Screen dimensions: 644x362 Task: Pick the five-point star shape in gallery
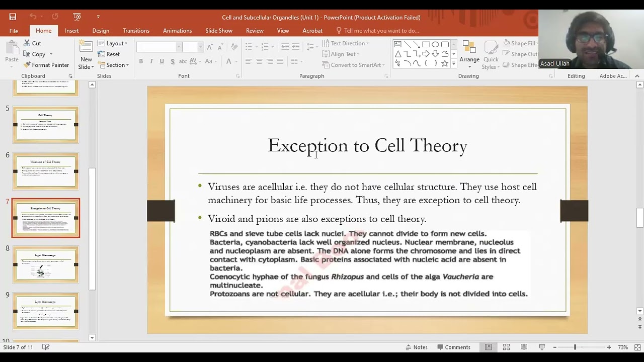445,63
